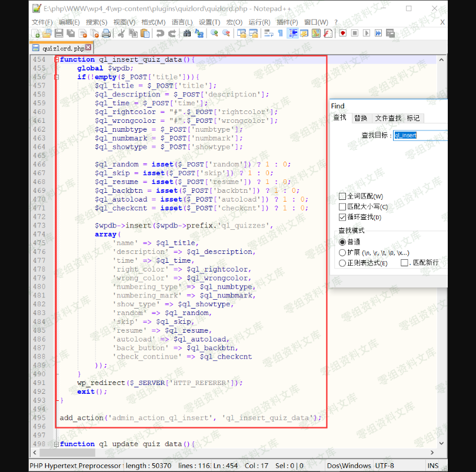Enable 全词匹配 whole-word checkbox
The image size is (476, 472).
tap(342, 196)
